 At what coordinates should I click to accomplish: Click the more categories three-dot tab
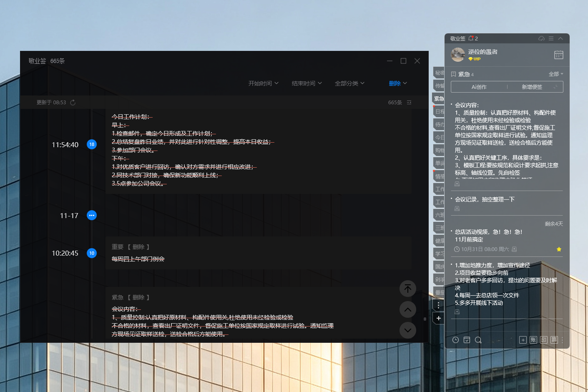pyautogui.click(x=438, y=305)
